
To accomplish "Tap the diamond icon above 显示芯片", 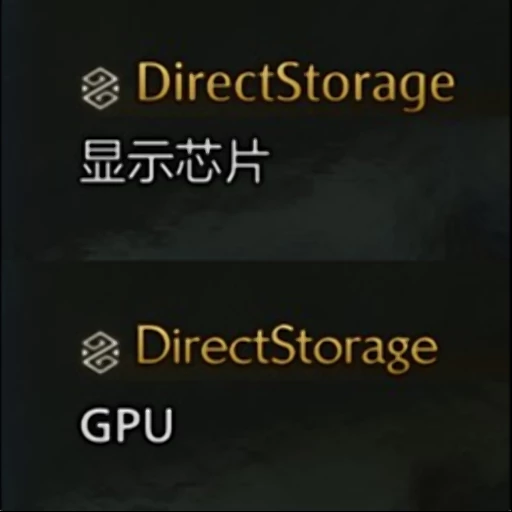I will coord(100,88).
